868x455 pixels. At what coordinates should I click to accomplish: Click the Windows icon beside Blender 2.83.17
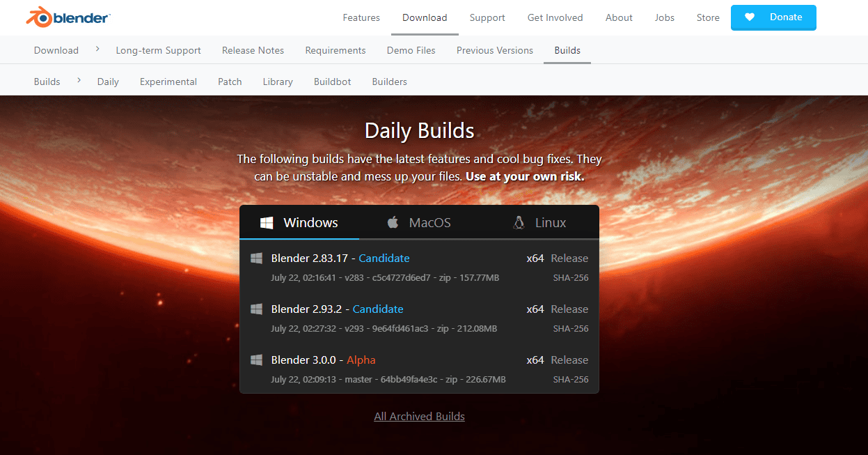[x=256, y=258]
